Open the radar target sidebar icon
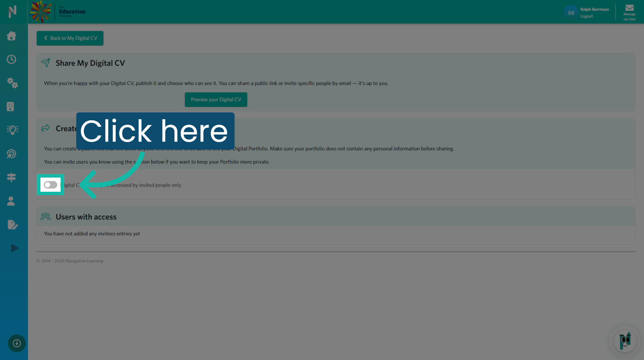The height and width of the screenshot is (360, 644). pyautogui.click(x=11, y=154)
